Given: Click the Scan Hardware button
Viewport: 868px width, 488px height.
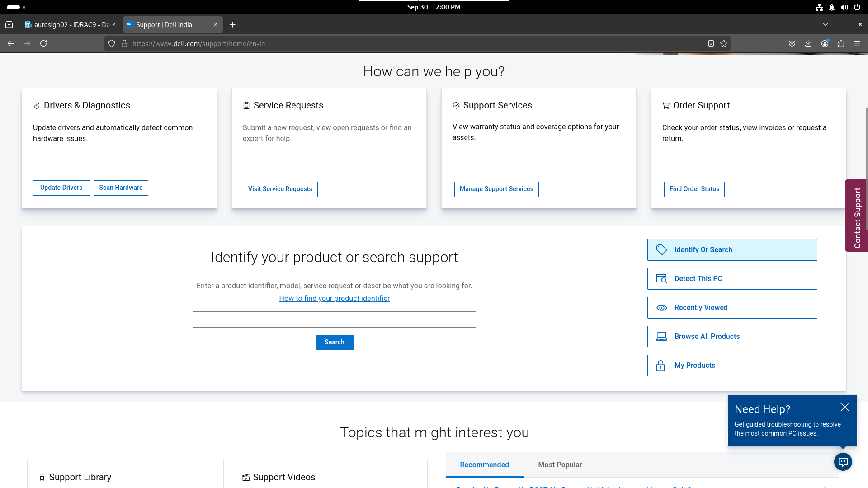Looking at the screenshot, I should [x=121, y=188].
